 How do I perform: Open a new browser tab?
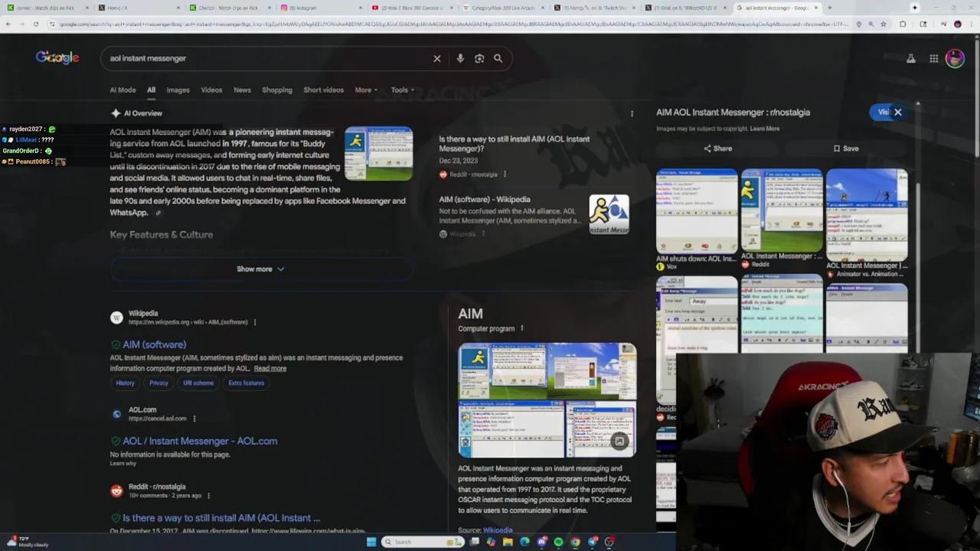pos(829,8)
